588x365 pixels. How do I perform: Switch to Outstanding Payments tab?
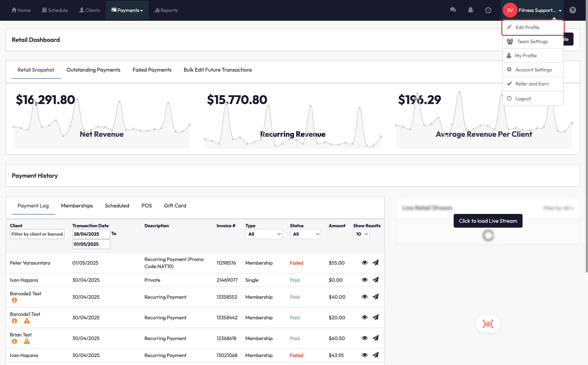coord(93,70)
